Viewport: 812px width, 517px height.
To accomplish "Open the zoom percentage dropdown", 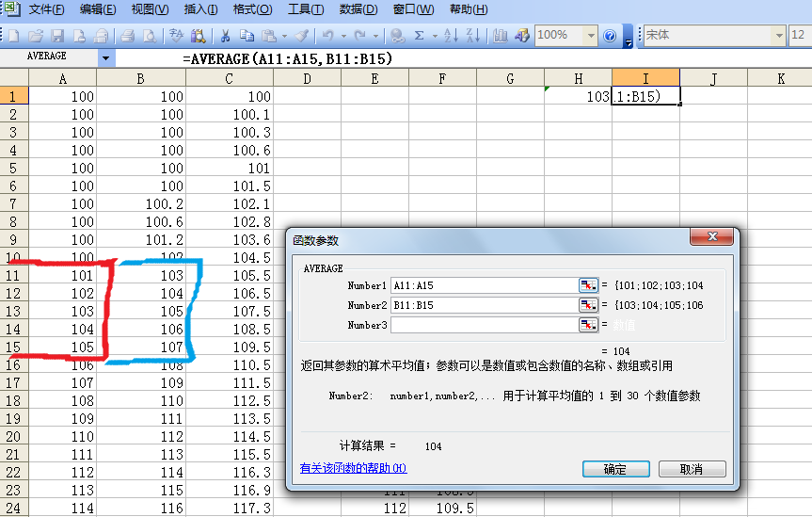I will tap(591, 36).
